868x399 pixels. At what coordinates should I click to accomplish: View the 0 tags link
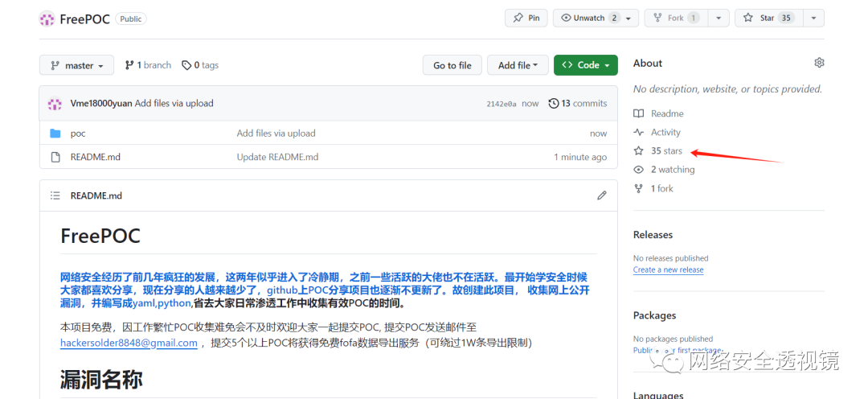point(200,65)
